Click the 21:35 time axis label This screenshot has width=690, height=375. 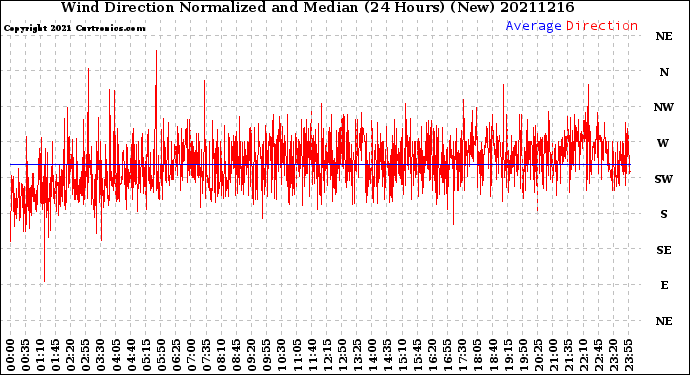click(568, 355)
